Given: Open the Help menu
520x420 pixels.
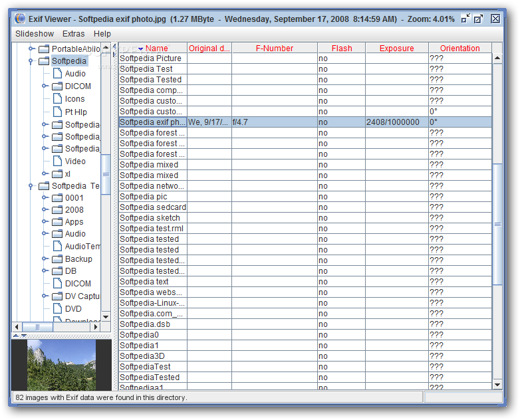Looking at the screenshot, I should [102, 34].
